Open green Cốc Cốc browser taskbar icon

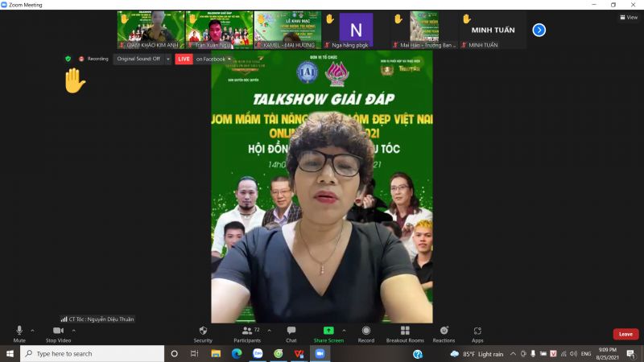click(279, 353)
